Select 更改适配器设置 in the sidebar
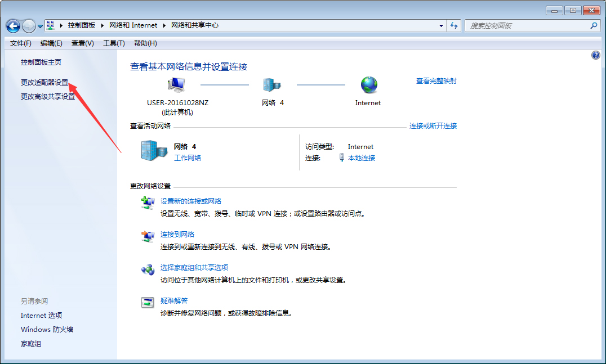 (x=43, y=82)
